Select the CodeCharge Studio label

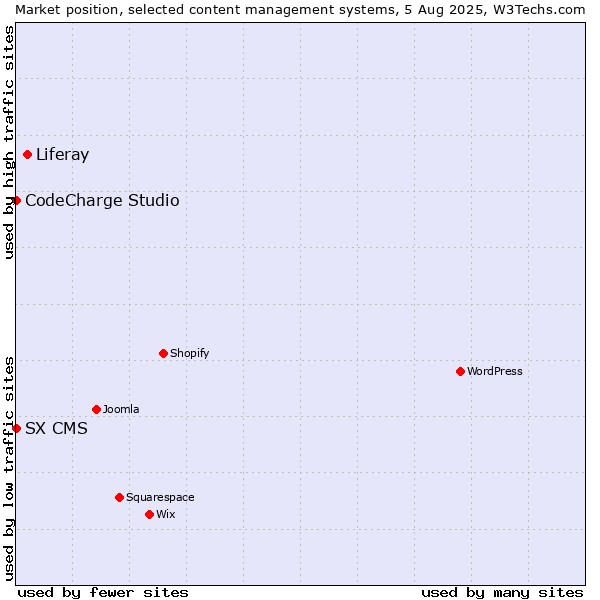pos(102,201)
